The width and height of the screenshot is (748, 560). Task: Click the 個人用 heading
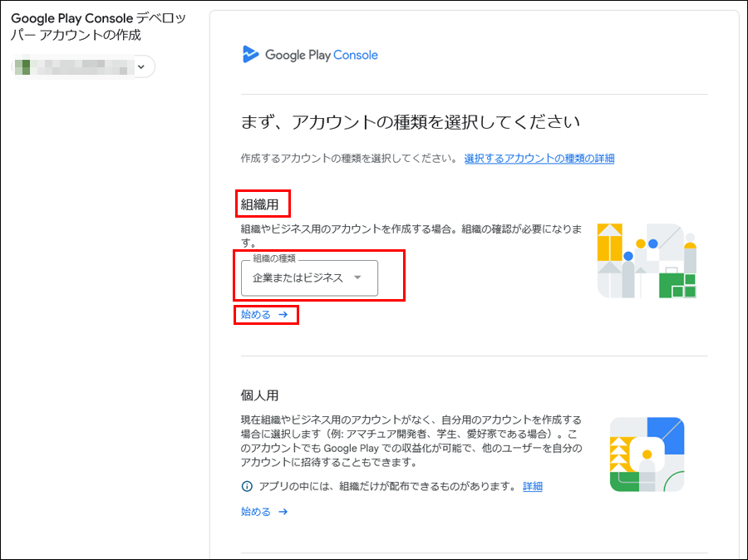pos(259,395)
